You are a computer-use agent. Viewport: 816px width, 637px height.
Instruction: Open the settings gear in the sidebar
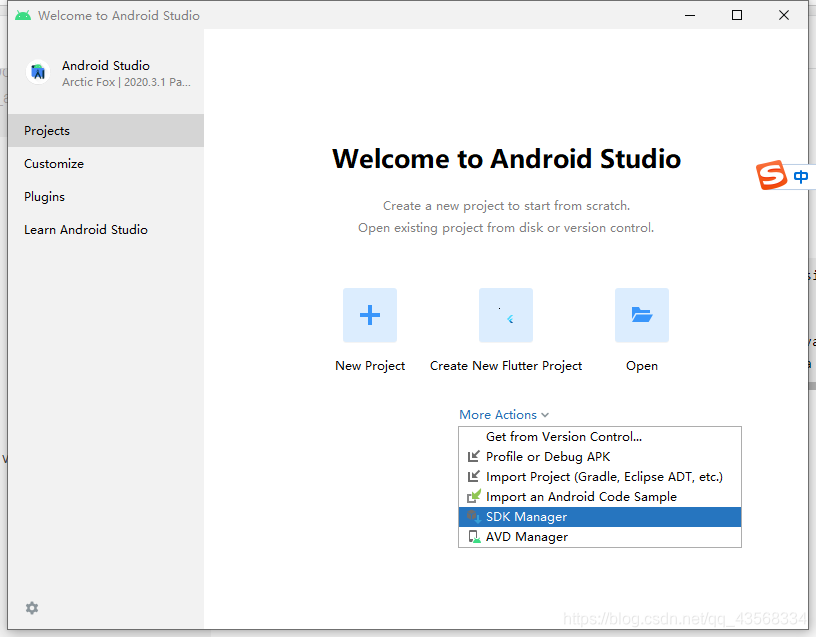pos(32,608)
